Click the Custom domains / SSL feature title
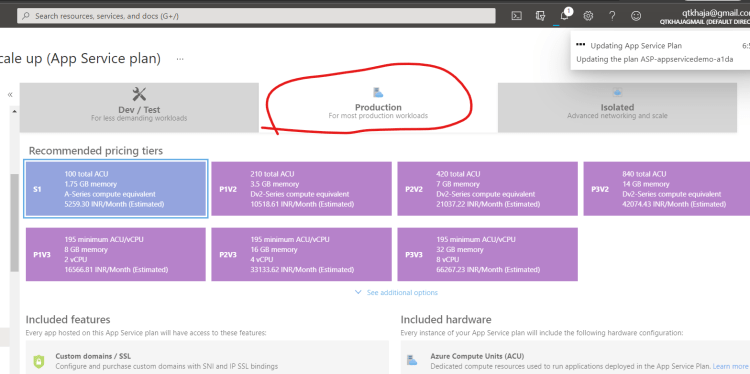The image size is (750, 374). point(93,356)
